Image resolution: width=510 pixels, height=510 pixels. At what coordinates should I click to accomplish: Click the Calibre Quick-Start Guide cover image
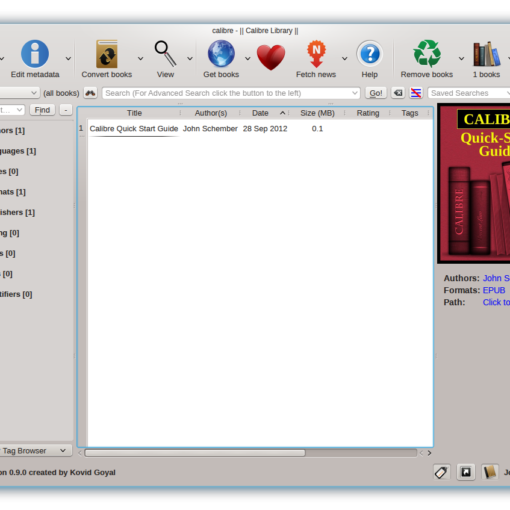[x=474, y=184]
